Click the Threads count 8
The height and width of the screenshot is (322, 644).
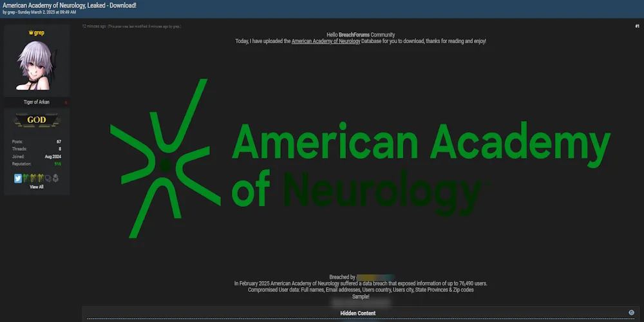[x=60, y=149]
